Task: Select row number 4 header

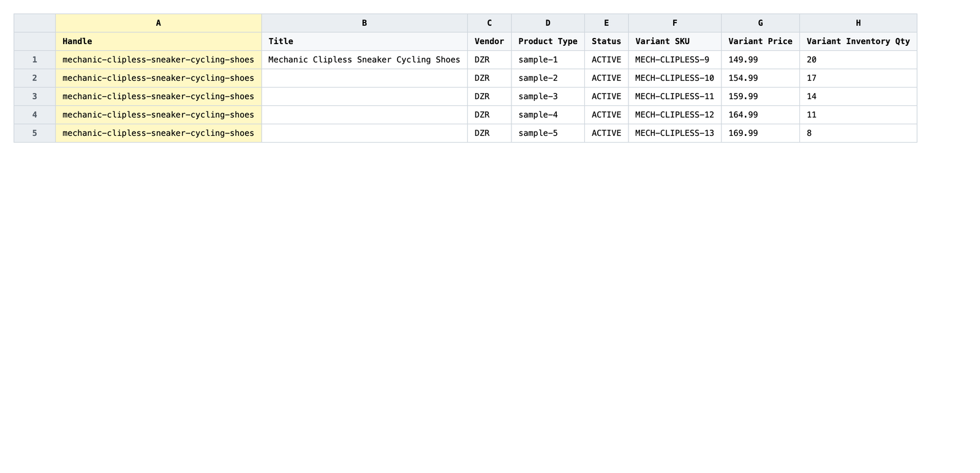Action: point(35,115)
